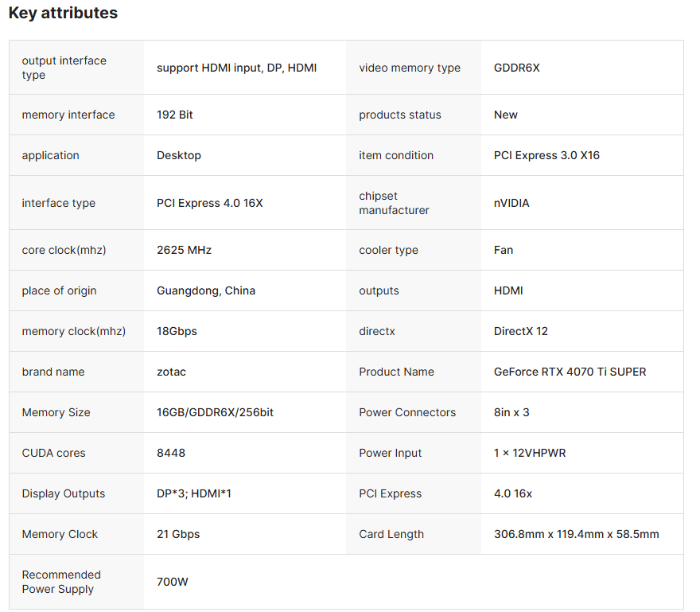700x612 pixels.
Task: Select the '700W' value
Action: [173, 582]
